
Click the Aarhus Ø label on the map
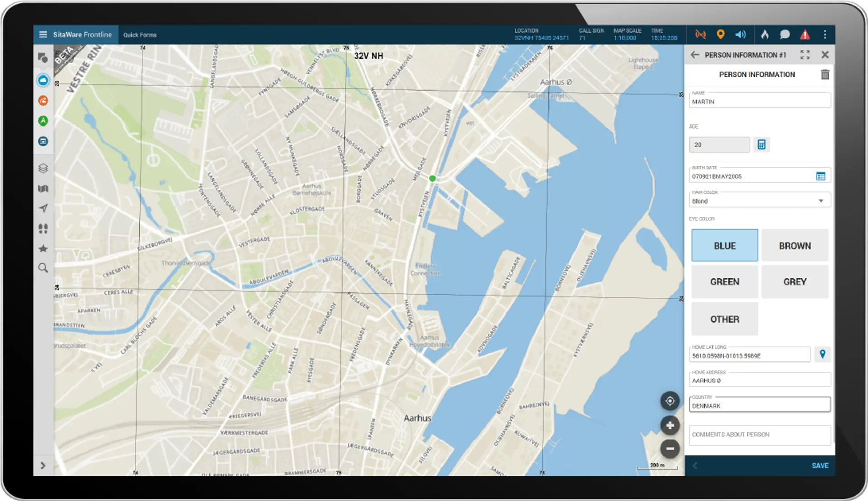[x=556, y=82]
